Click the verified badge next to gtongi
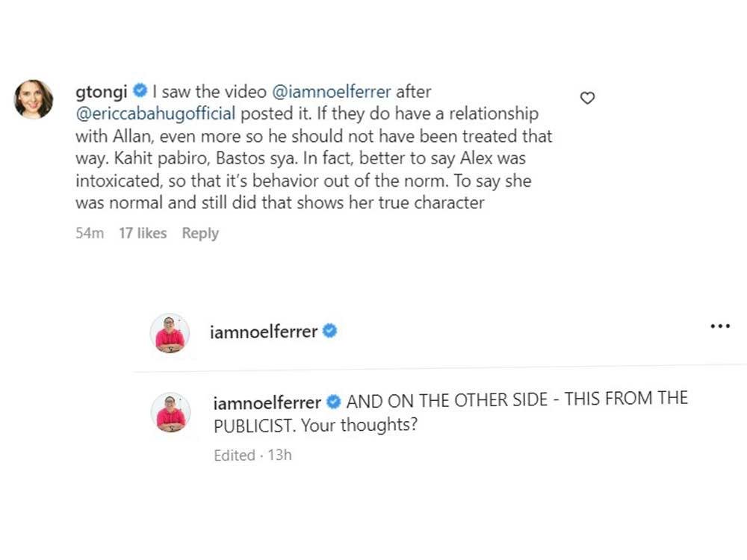747x560 pixels. [139, 91]
